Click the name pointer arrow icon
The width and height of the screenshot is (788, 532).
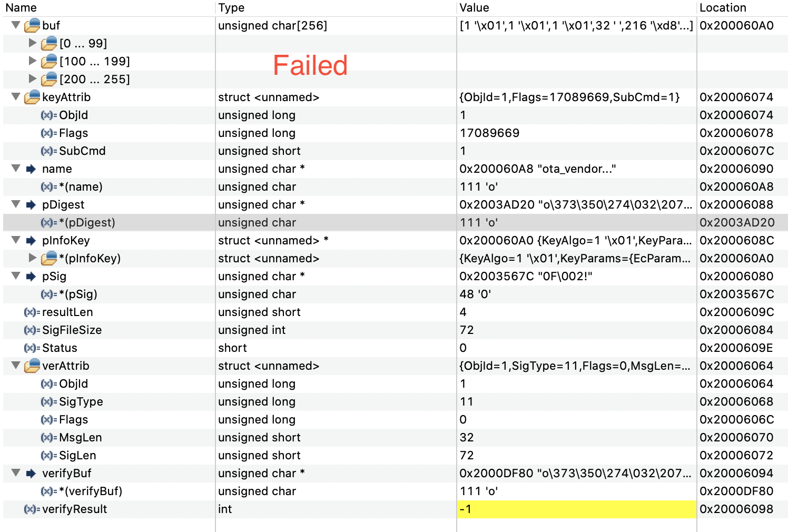(x=31, y=169)
